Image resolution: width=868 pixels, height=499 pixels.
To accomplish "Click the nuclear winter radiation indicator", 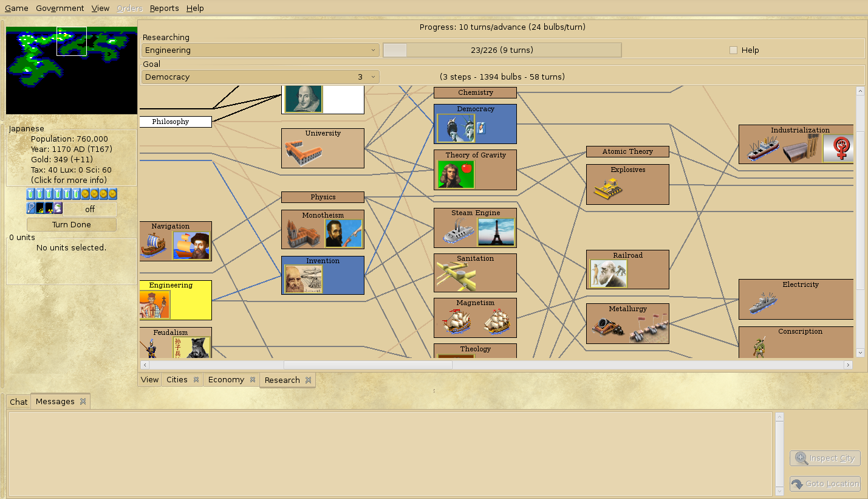I will click(49, 208).
